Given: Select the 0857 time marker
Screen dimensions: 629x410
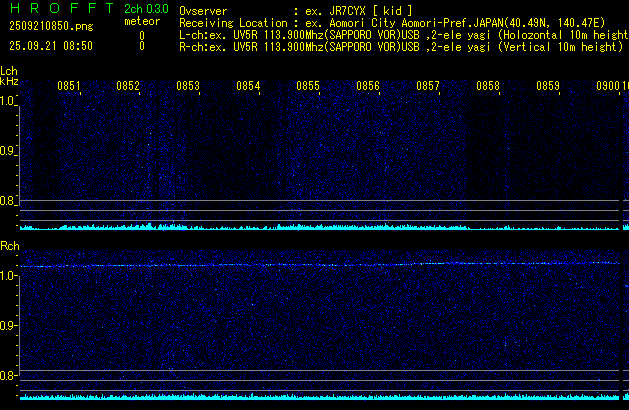Looking at the screenshot, I should (428, 87).
